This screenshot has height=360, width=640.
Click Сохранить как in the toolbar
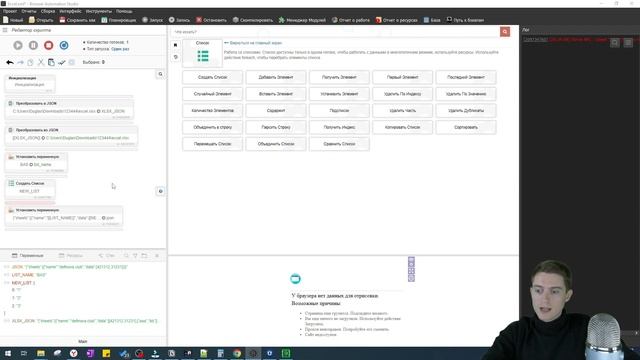[77, 20]
